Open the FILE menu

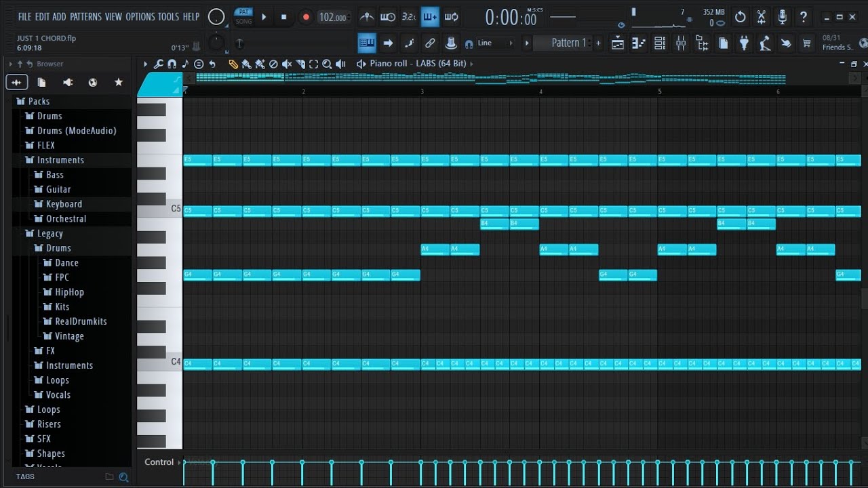(25, 17)
